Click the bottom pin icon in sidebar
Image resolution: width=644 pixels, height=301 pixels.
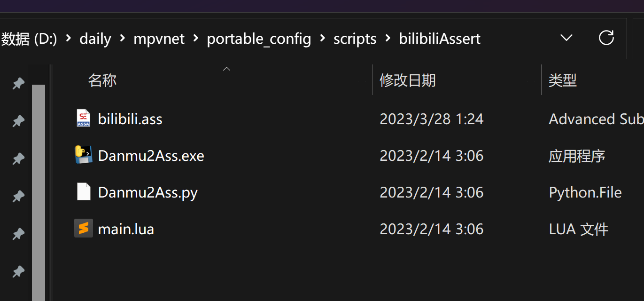(x=18, y=272)
